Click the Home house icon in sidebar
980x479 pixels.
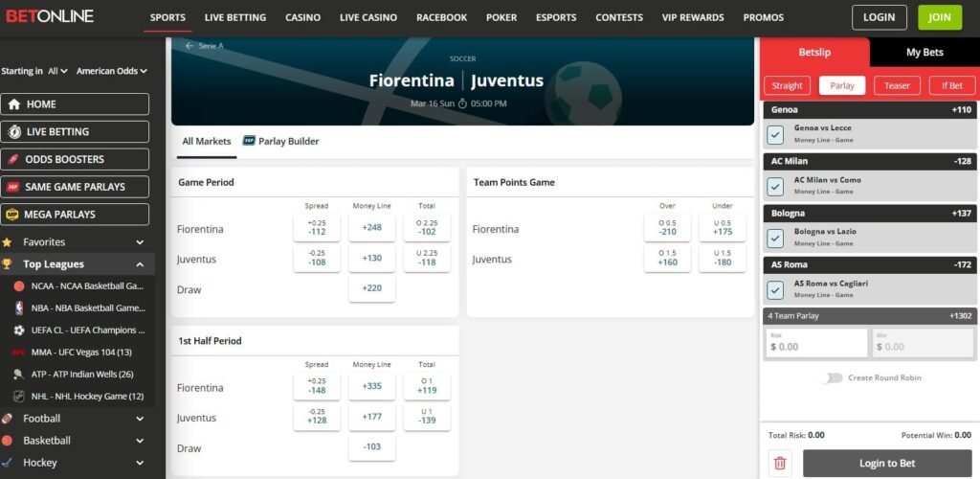click(x=13, y=104)
